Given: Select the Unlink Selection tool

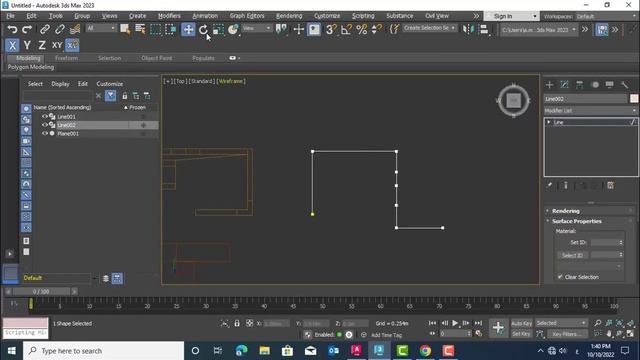Looking at the screenshot, I should tap(60, 29).
